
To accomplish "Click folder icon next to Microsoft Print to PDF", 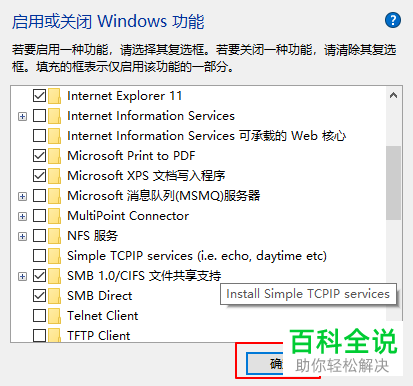I will pos(54,156).
